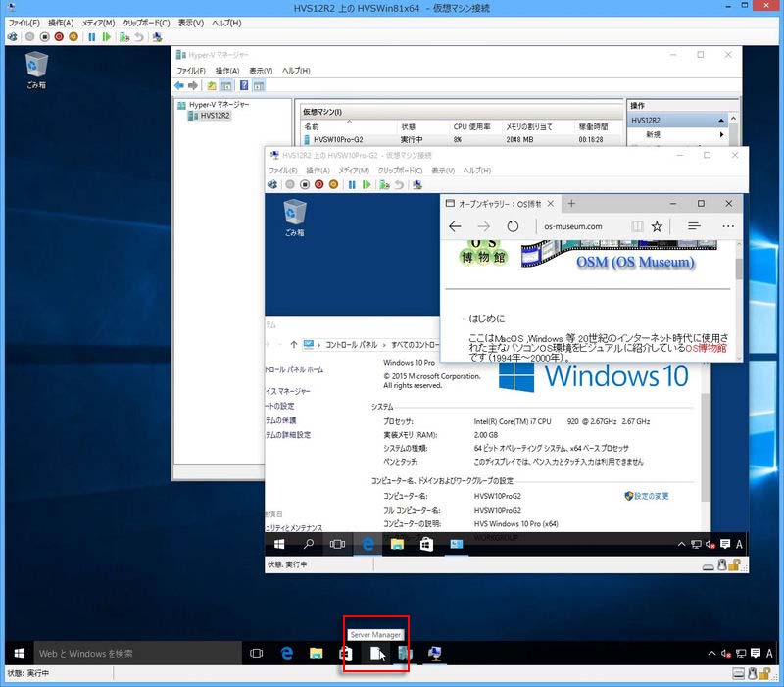Image resolution: width=784 pixels, height=687 pixels.
Task: Open クリップボード(C) menu of outer VM connection window
Action: pyautogui.click(x=146, y=23)
